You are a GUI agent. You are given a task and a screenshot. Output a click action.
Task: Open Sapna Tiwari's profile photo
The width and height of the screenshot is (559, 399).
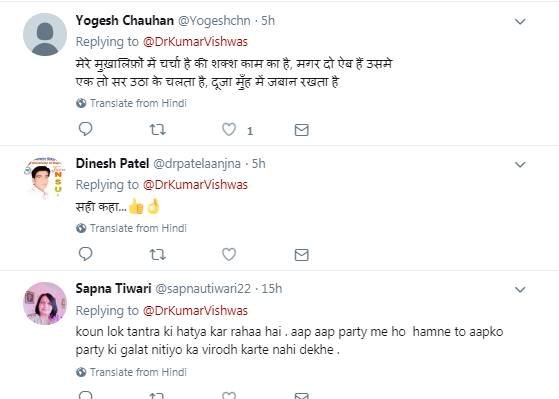pos(45,303)
